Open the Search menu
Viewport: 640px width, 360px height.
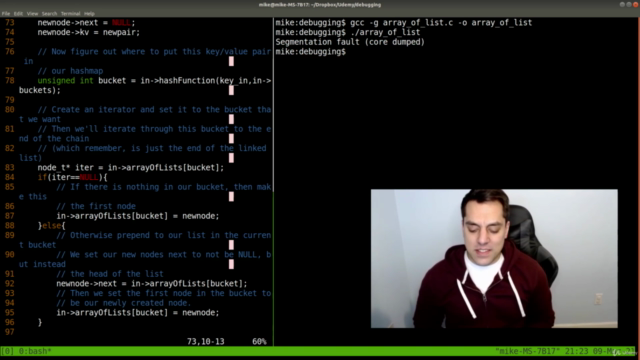(x=49, y=13)
